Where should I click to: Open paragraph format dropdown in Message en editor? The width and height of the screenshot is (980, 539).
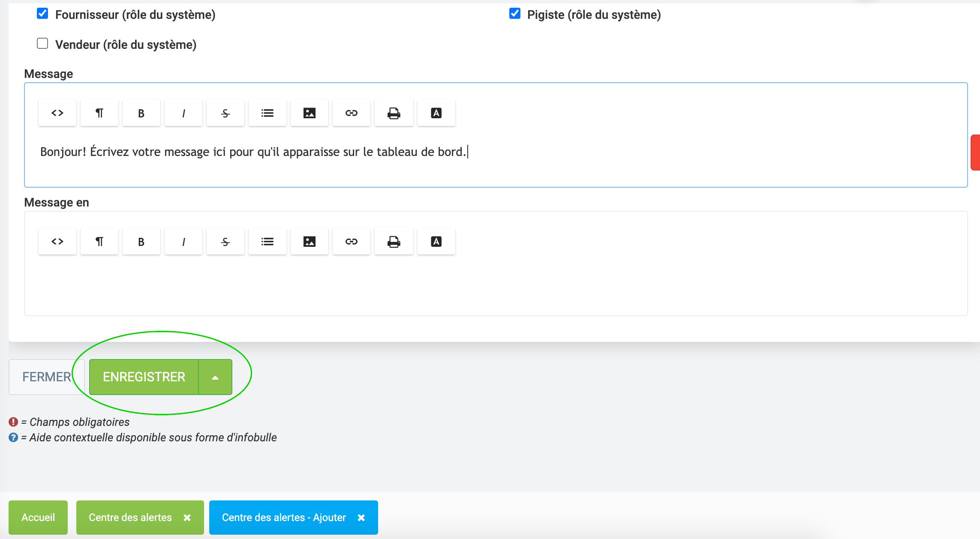click(99, 242)
